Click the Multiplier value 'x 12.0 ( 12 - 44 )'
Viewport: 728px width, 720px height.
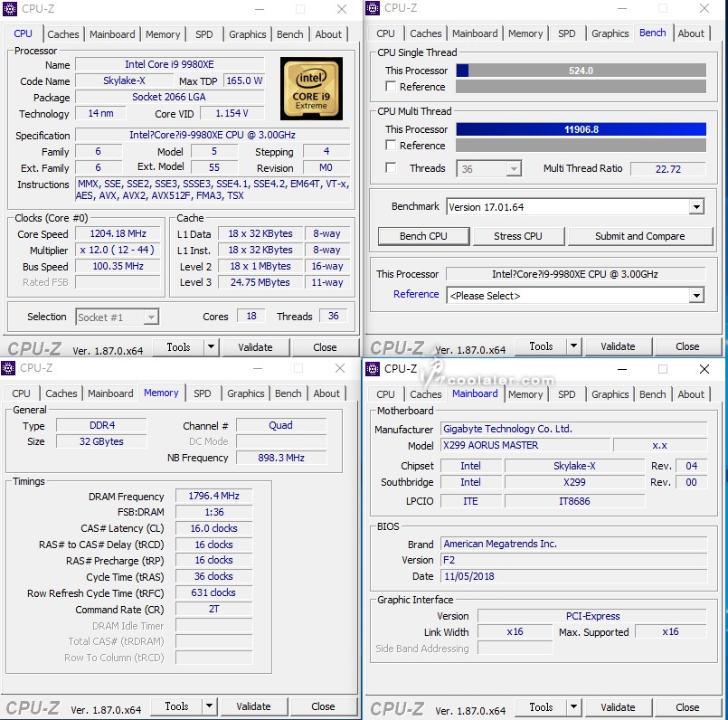click(118, 250)
